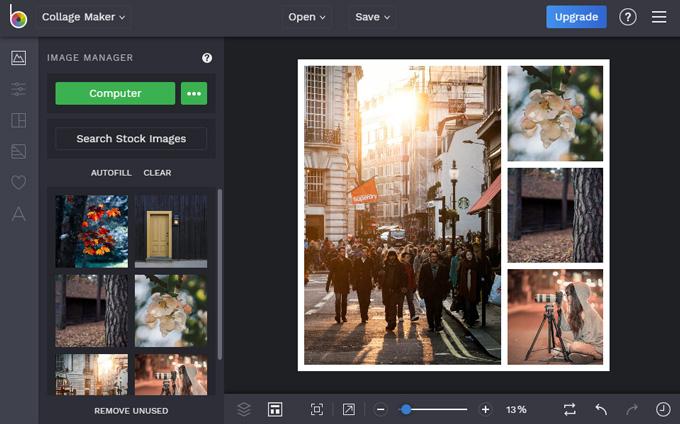Open the Layouts sidebar icon
This screenshot has height=424, width=680.
tap(18, 120)
